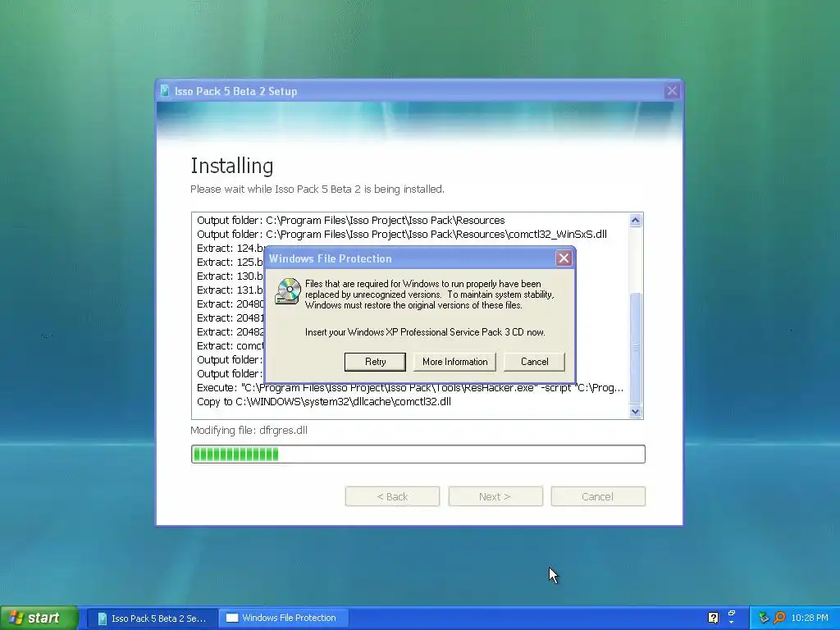The image size is (840, 630).
Task: Cancel the Windows File Protection prompt
Action: pos(534,362)
